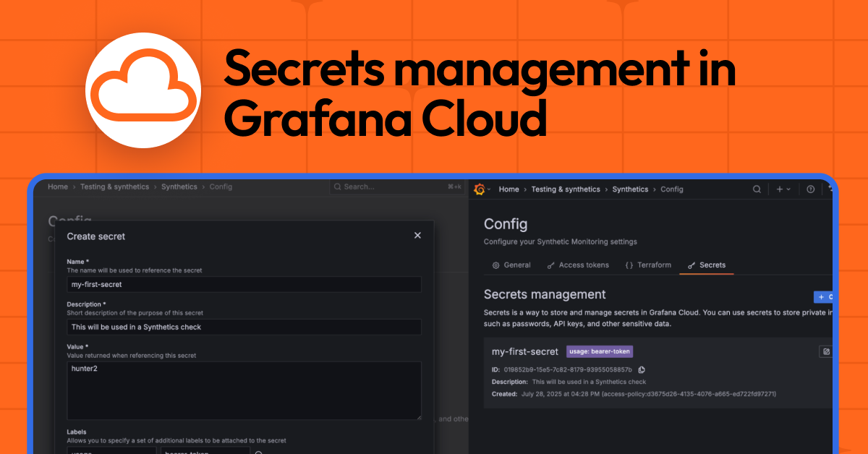Click the key icon beside Access tokens

tap(550, 265)
